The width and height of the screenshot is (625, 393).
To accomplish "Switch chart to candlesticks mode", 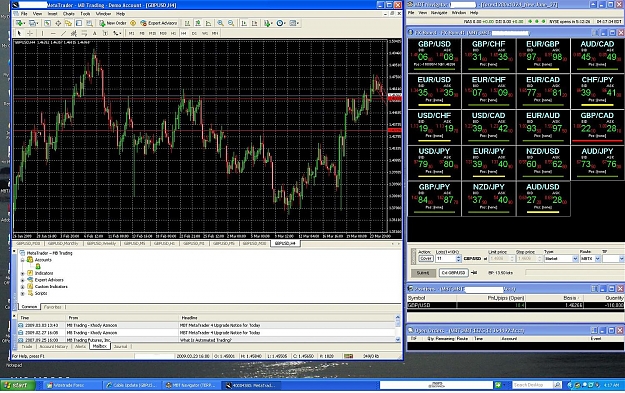I will click(x=198, y=23).
